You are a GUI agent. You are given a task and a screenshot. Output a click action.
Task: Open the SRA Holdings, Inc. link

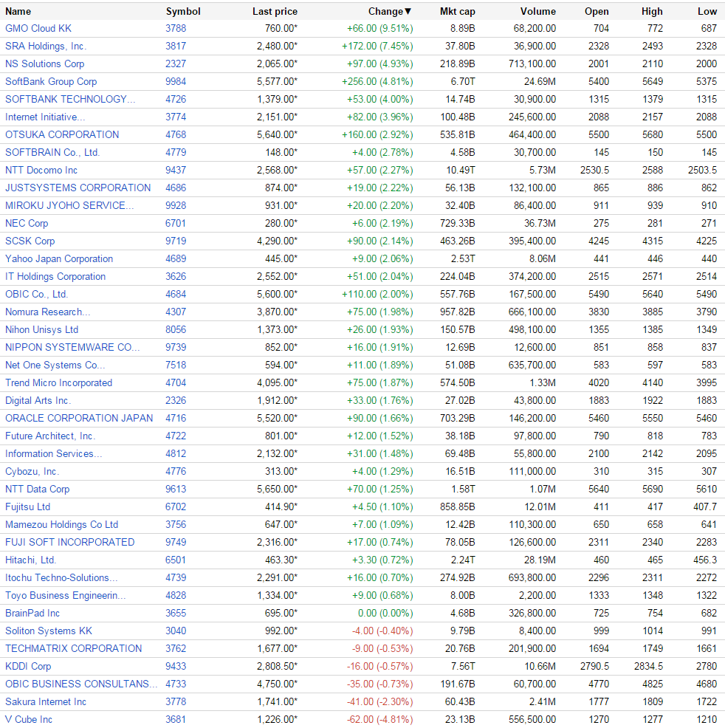[46, 46]
